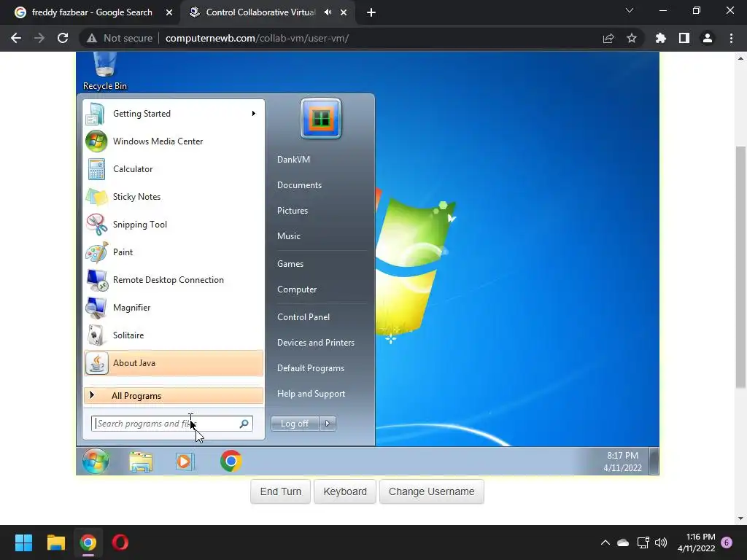Open Sticky Notes
Viewport: 747px width, 560px height.
(174, 197)
